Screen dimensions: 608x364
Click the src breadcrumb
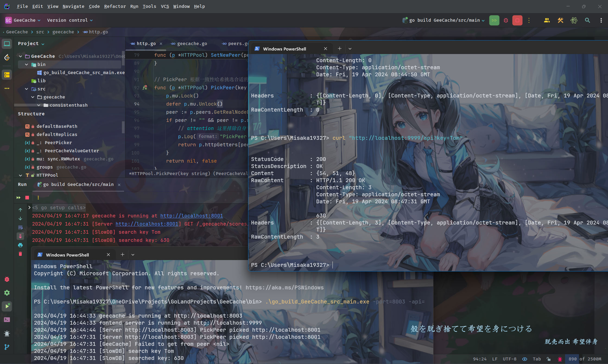coord(40,32)
